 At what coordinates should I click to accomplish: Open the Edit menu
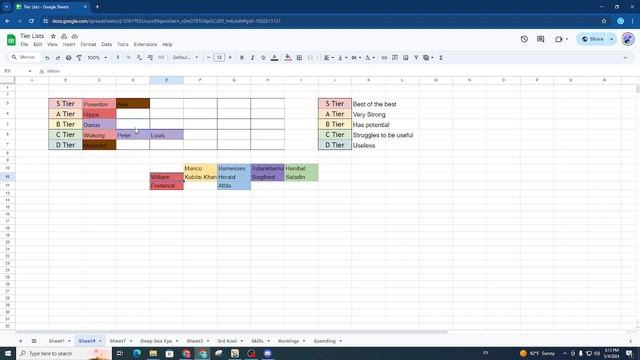point(38,44)
